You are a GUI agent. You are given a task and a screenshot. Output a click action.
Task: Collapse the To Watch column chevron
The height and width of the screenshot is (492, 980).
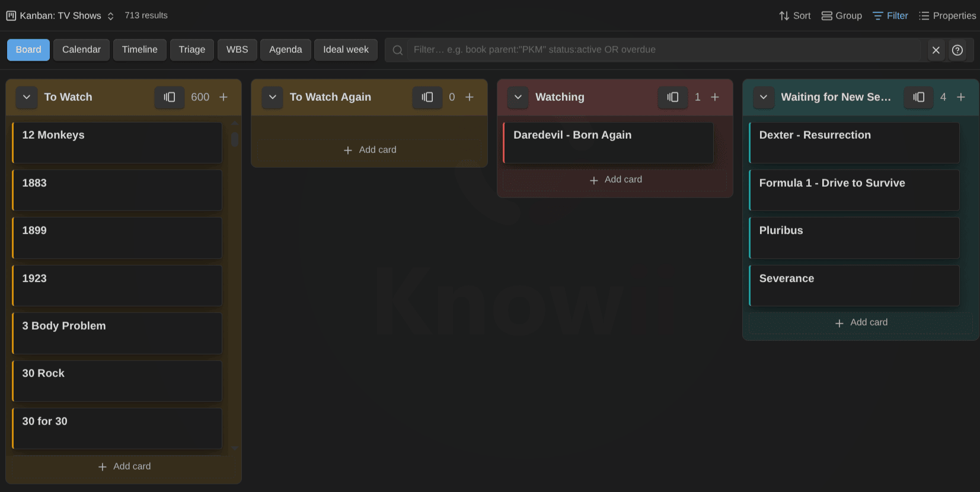(27, 97)
